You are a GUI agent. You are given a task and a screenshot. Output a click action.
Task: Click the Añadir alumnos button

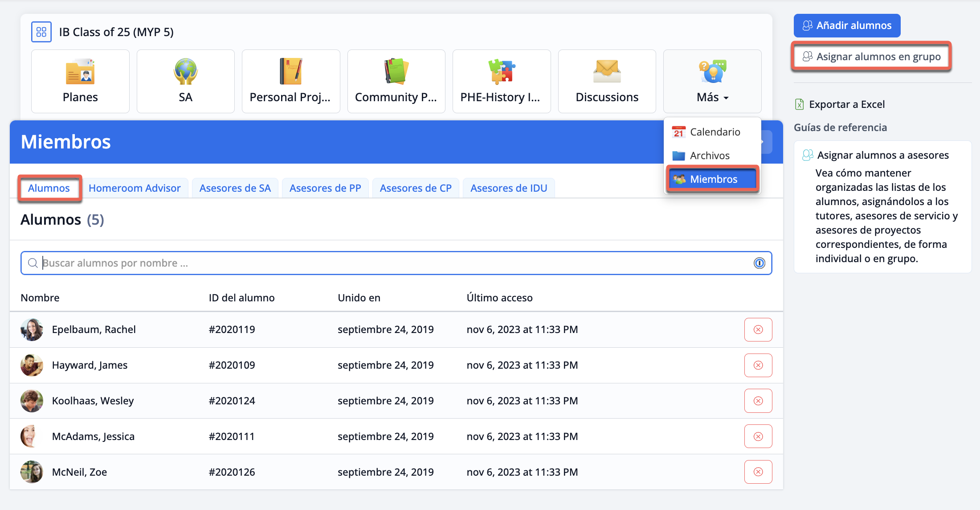coord(846,25)
